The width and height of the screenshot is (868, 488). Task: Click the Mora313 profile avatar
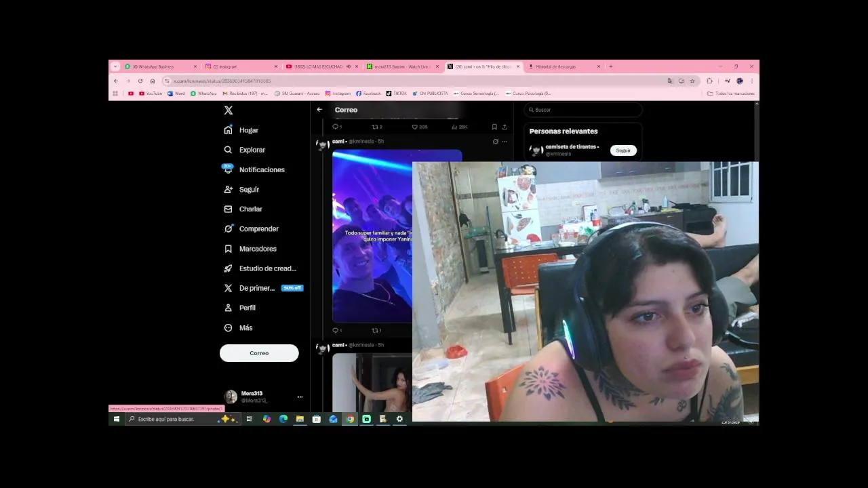pyautogui.click(x=231, y=397)
